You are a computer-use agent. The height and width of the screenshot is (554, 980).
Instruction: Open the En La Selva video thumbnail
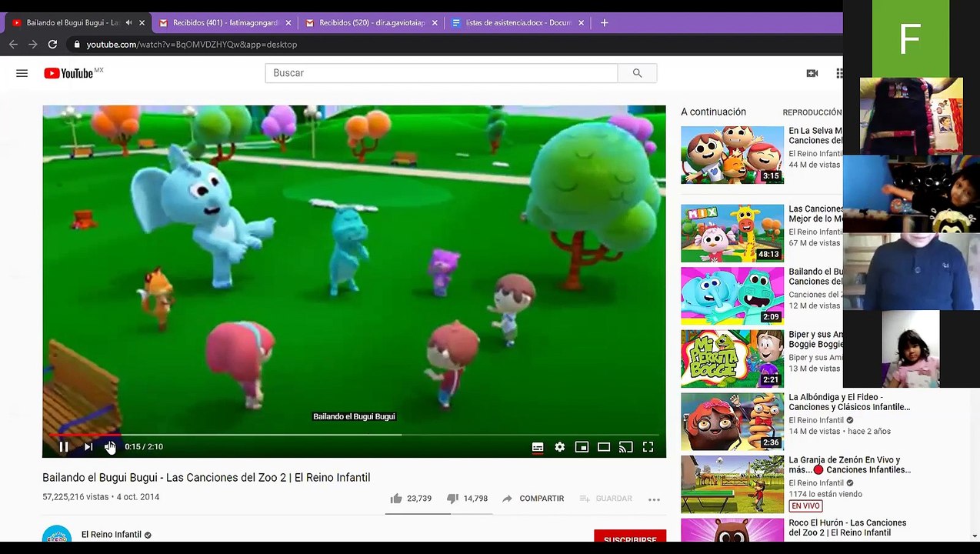point(732,155)
